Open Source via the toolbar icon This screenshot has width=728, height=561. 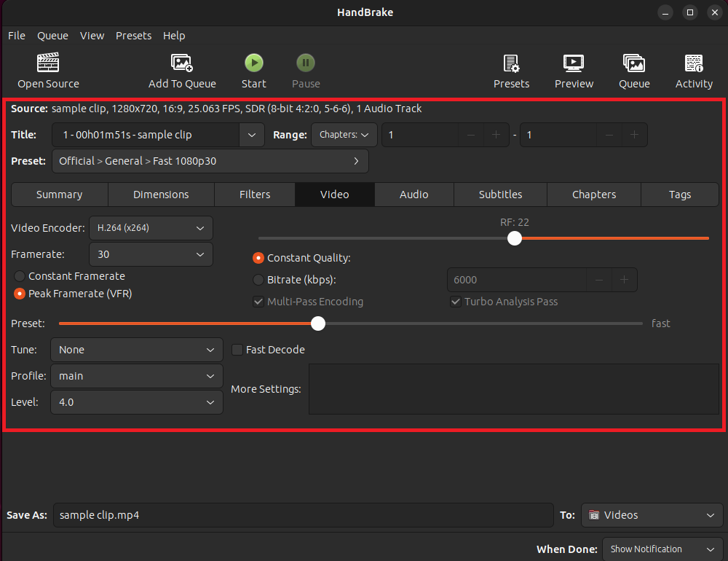(x=47, y=69)
